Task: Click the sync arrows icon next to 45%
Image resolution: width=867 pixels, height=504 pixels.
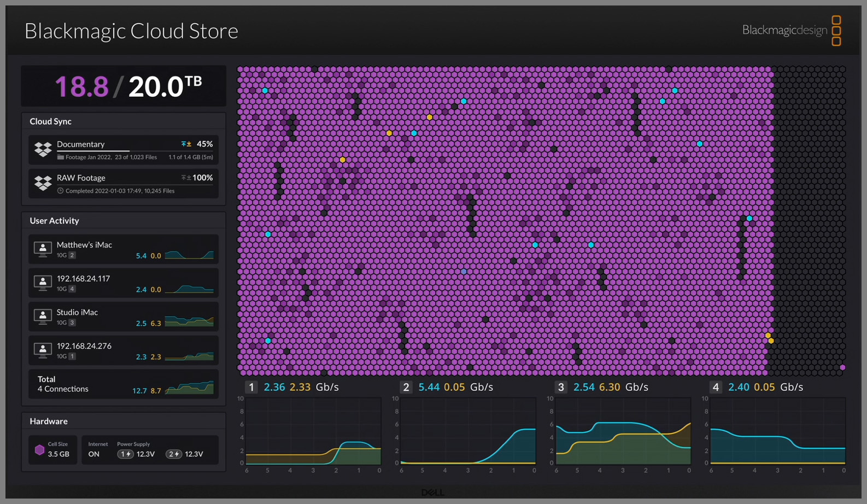Action: click(x=186, y=144)
